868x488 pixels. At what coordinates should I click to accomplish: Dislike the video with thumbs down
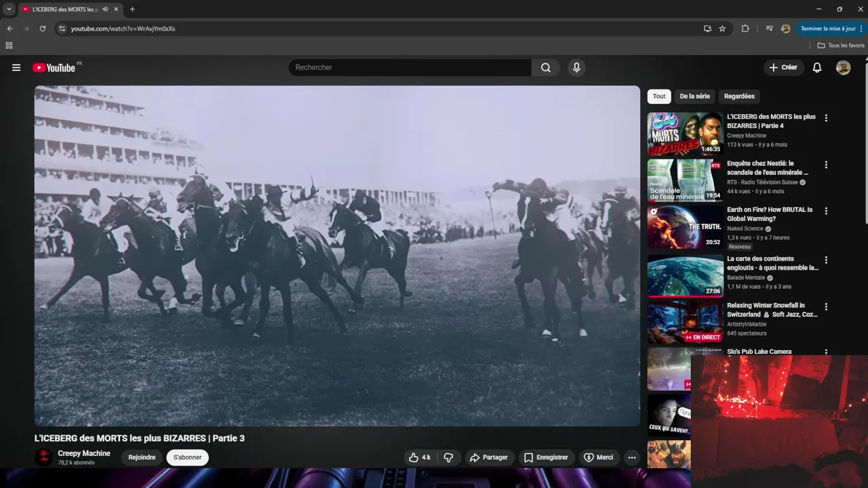[x=448, y=457]
